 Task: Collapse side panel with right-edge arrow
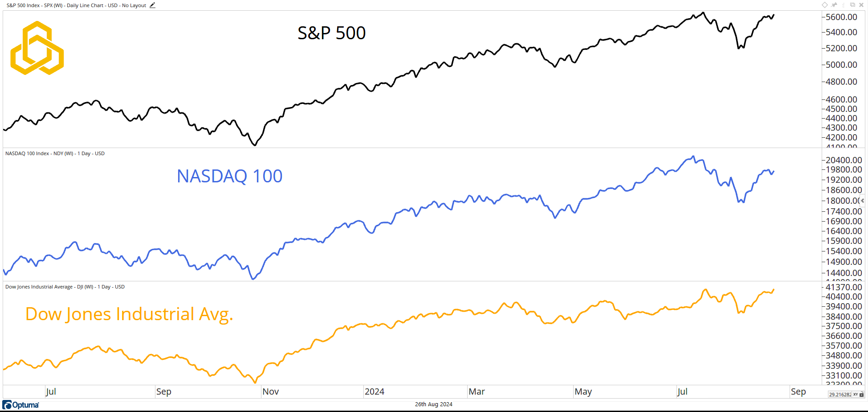click(863, 201)
